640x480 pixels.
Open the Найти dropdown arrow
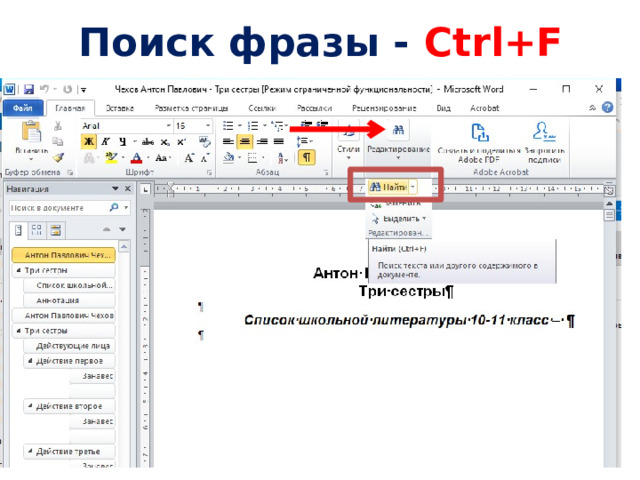coord(413,187)
